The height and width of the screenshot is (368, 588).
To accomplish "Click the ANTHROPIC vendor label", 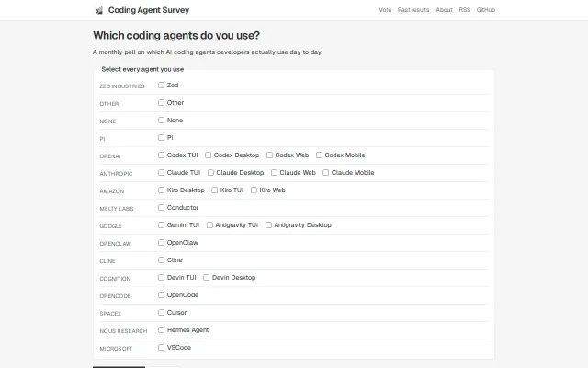I will [x=116, y=174].
